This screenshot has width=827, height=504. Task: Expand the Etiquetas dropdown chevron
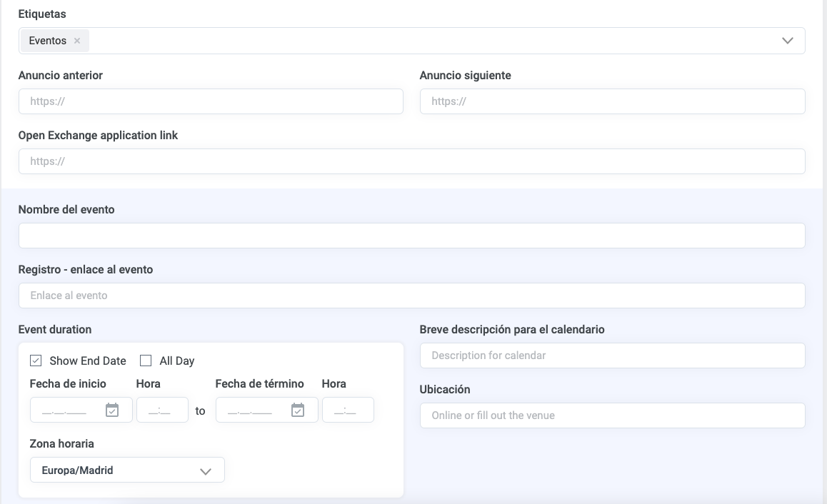[x=787, y=41]
